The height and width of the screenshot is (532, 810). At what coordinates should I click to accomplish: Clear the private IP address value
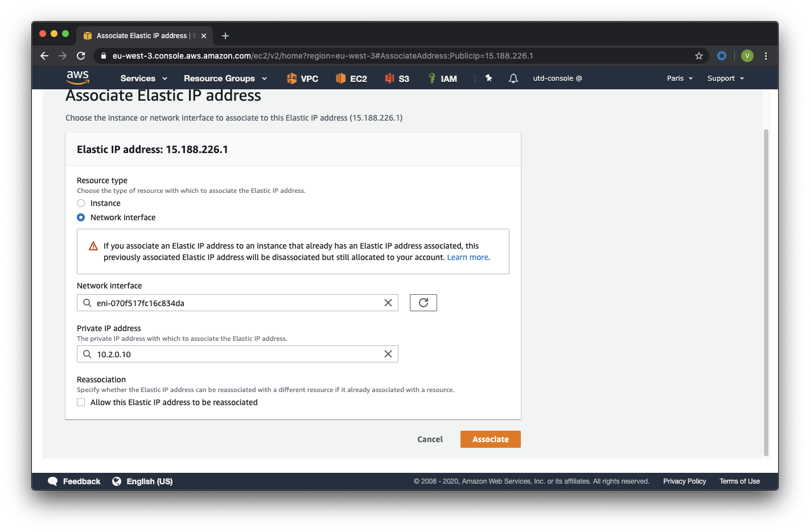(x=388, y=354)
